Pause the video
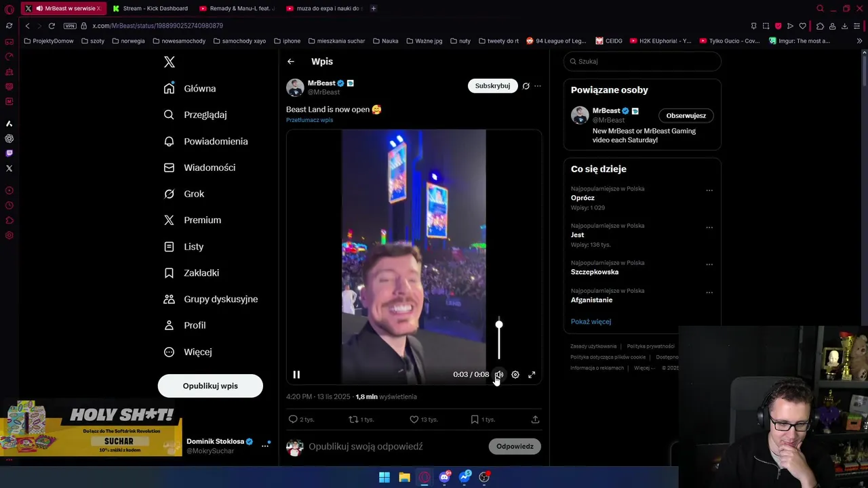868x488 pixels. pyautogui.click(x=296, y=374)
